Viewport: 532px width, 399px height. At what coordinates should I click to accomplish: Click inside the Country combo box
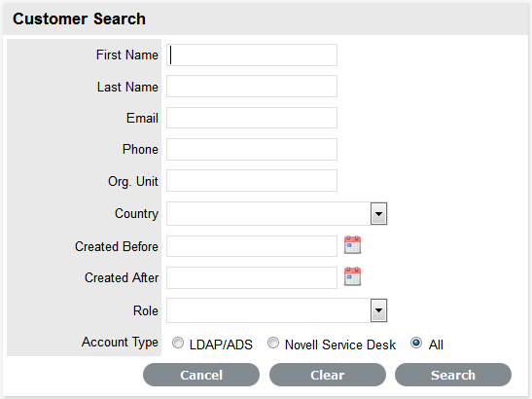[268, 213]
